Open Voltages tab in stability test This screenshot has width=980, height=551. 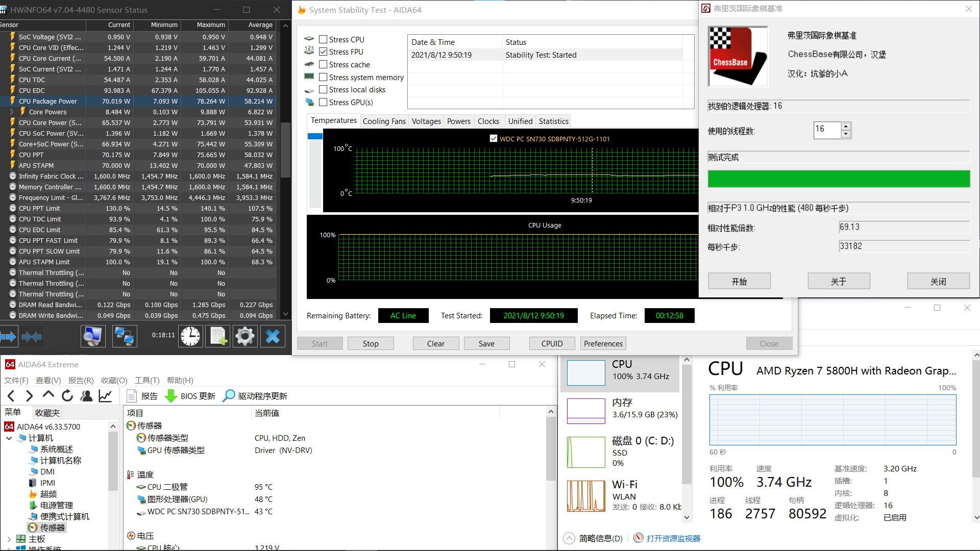tap(426, 121)
